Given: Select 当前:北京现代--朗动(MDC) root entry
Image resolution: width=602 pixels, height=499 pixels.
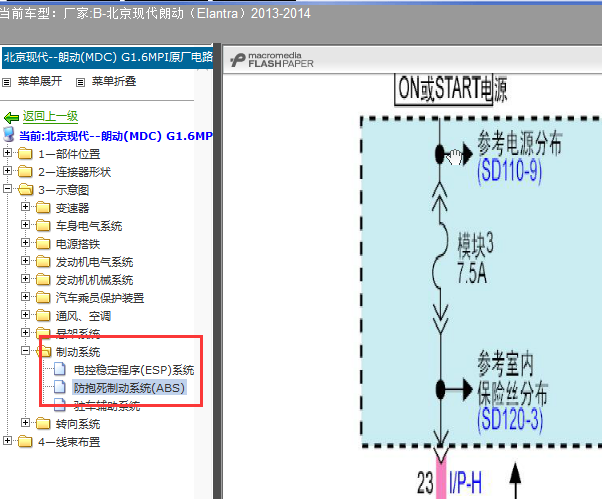Looking at the screenshot, I should click(x=116, y=136).
